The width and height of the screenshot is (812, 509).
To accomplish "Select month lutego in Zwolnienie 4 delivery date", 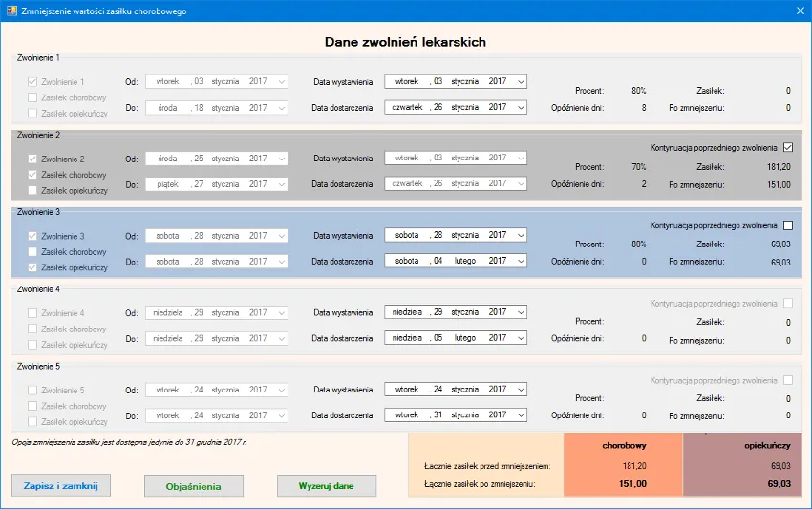I will (x=465, y=337).
